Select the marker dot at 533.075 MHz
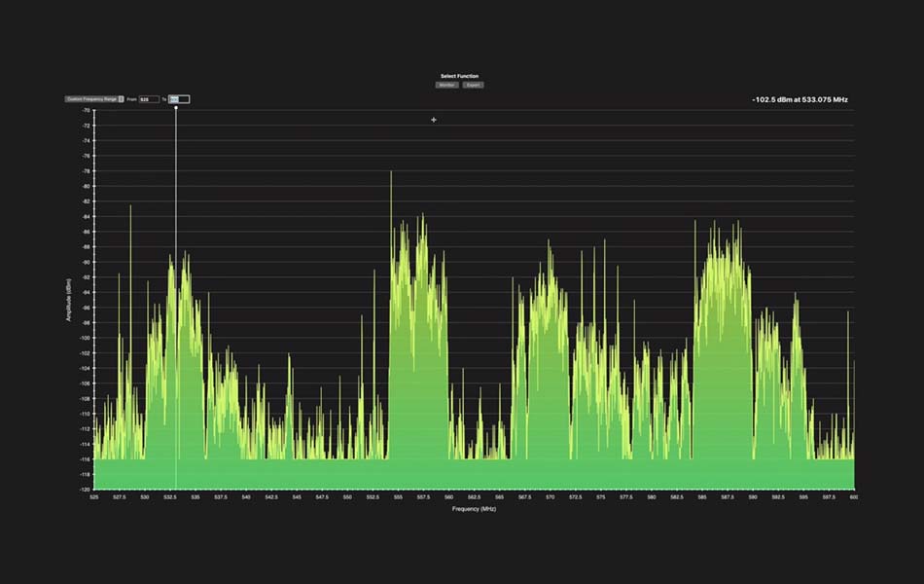 pos(176,107)
